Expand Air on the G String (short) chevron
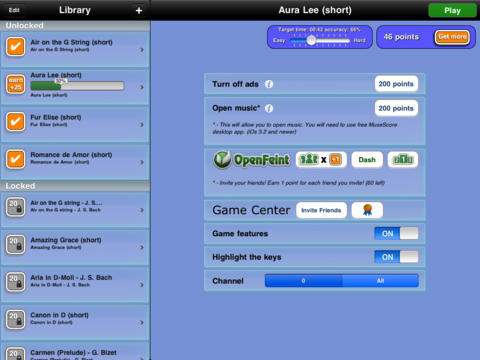Screen dimensions: 480x360 [x=142, y=50]
